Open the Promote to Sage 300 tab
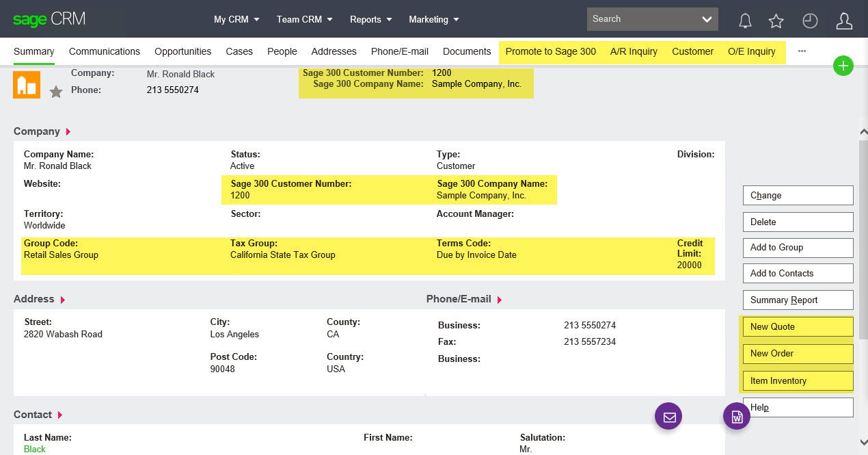This screenshot has height=455, width=868. coord(551,51)
